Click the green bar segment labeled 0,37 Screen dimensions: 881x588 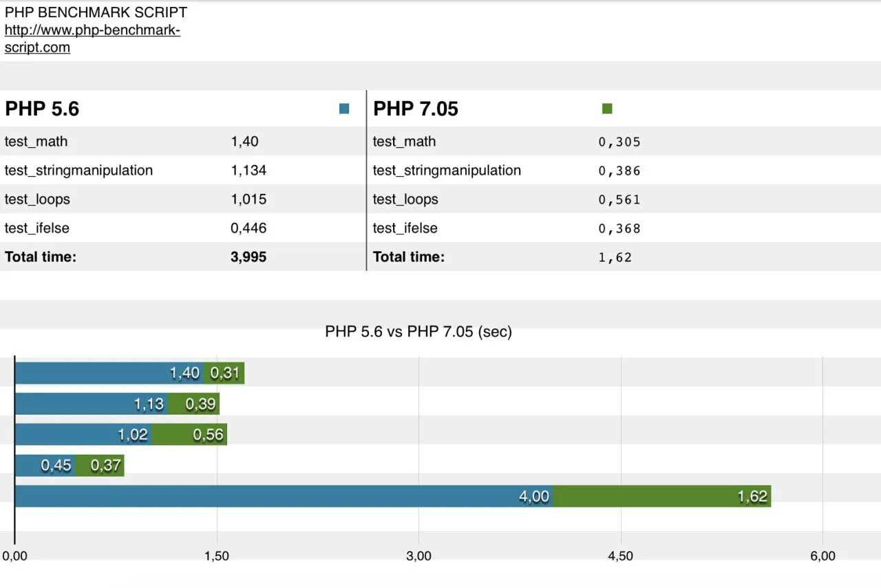pos(100,465)
